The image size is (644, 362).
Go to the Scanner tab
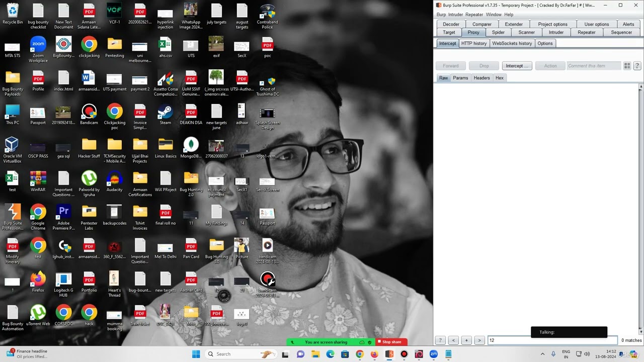pos(526,32)
